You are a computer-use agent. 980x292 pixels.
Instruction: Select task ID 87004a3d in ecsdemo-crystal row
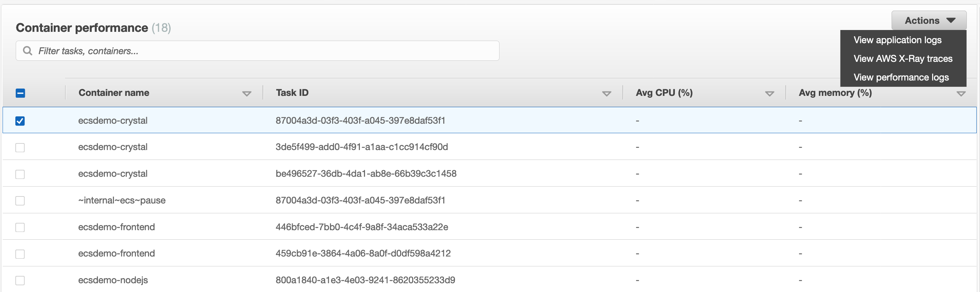pyautogui.click(x=360, y=120)
